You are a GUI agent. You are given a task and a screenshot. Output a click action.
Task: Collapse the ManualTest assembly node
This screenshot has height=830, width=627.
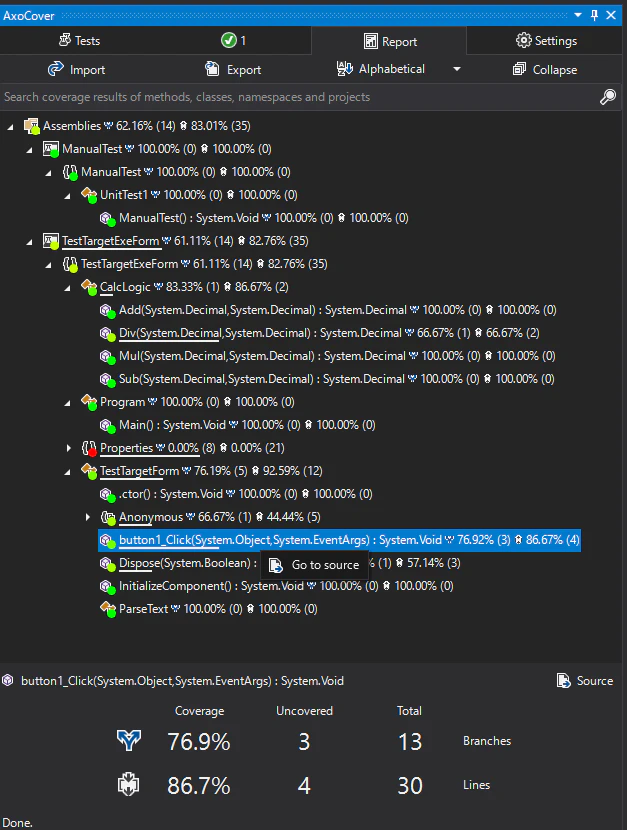tap(30, 149)
